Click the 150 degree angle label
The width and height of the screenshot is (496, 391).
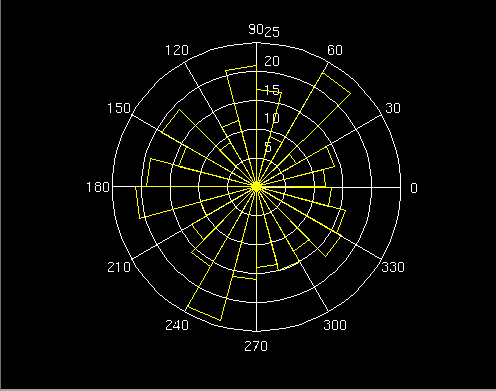coord(119,108)
